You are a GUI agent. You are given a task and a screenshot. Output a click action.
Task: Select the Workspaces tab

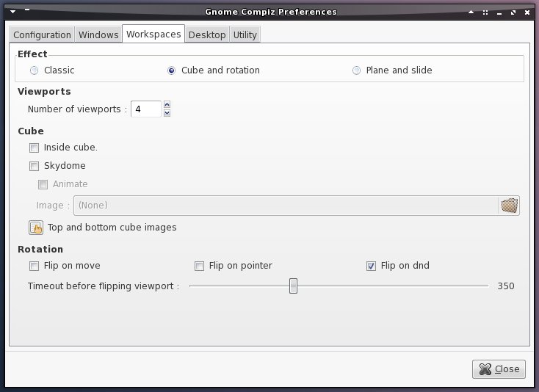[x=153, y=34]
